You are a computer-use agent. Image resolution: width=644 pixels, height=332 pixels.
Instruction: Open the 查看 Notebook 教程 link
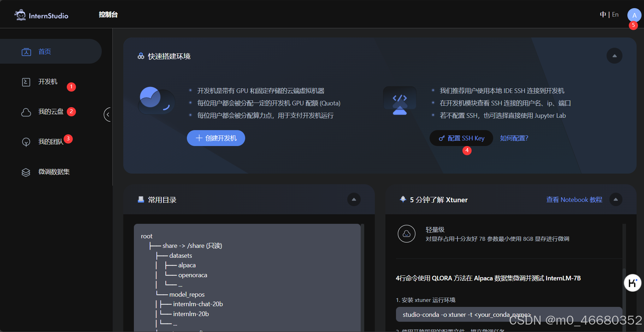tap(574, 200)
